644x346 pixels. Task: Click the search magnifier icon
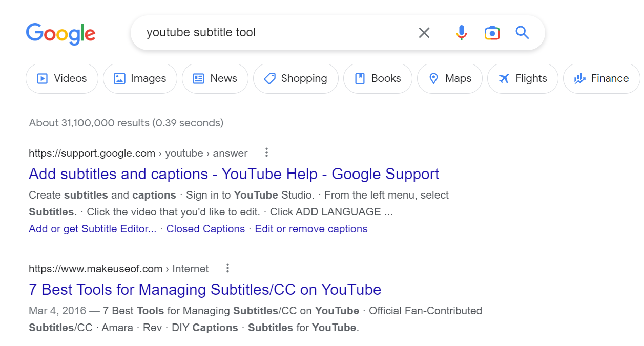pos(522,32)
